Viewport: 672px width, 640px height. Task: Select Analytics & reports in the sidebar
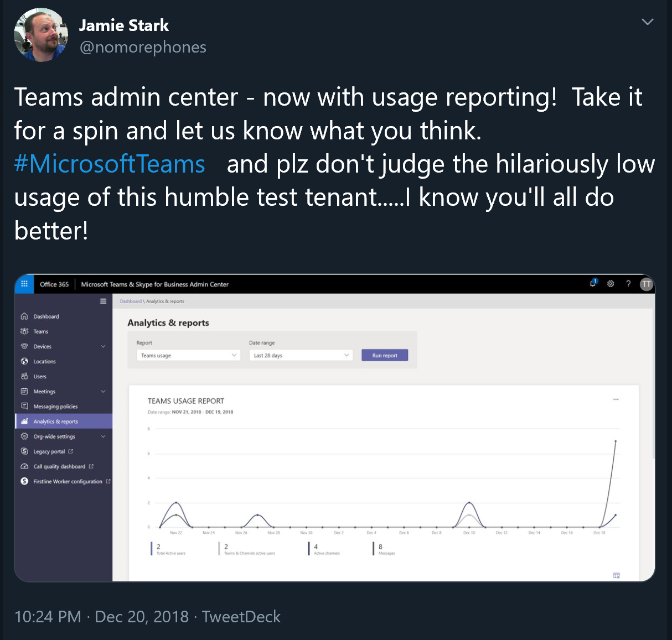point(56,422)
